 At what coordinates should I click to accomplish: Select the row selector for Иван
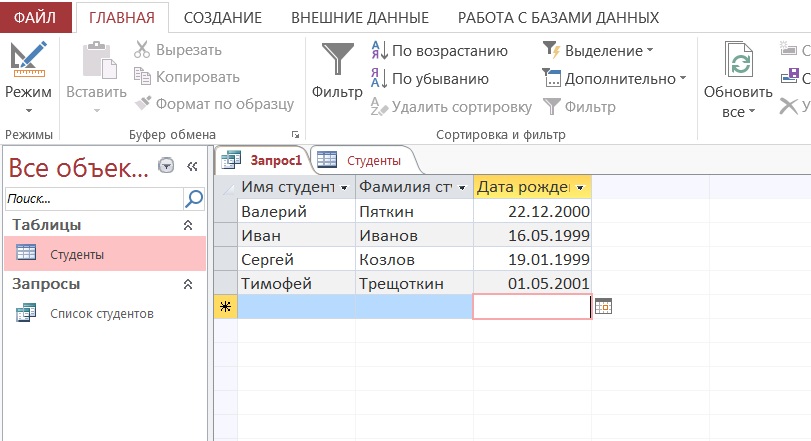(x=226, y=235)
